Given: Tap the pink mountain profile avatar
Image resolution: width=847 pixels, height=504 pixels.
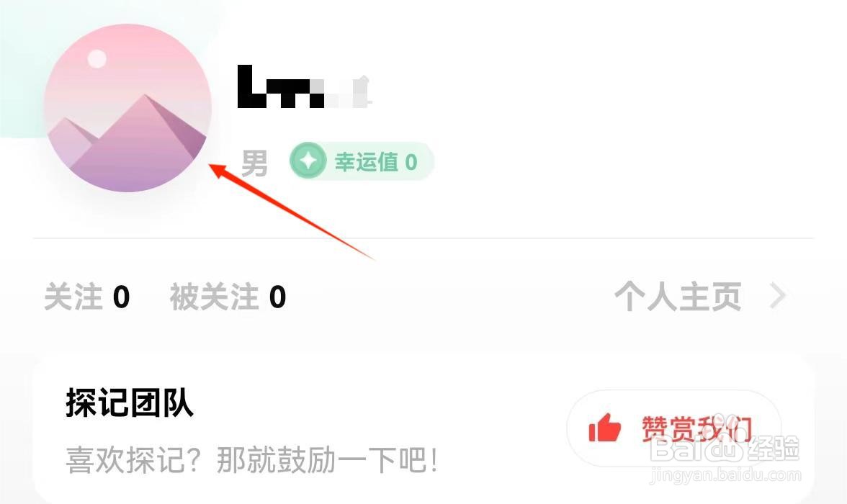Looking at the screenshot, I should (x=127, y=108).
